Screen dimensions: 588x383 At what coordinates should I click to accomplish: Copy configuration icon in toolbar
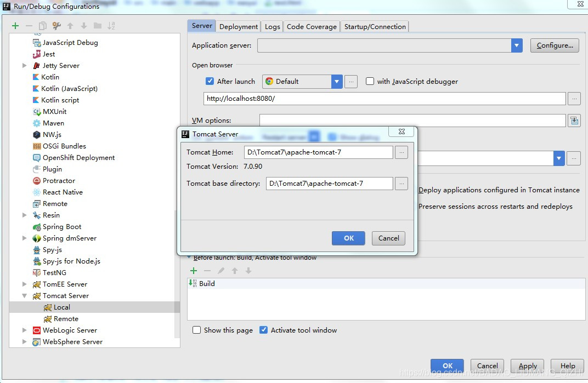[43, 26]
